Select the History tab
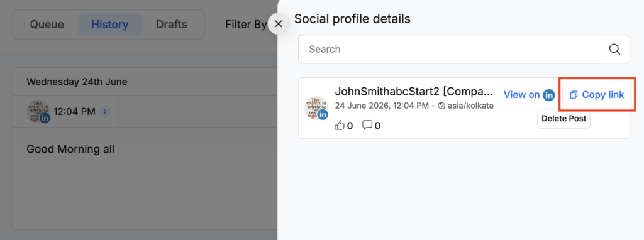Viewport: 644px width, 240px height. pos(109,25)
